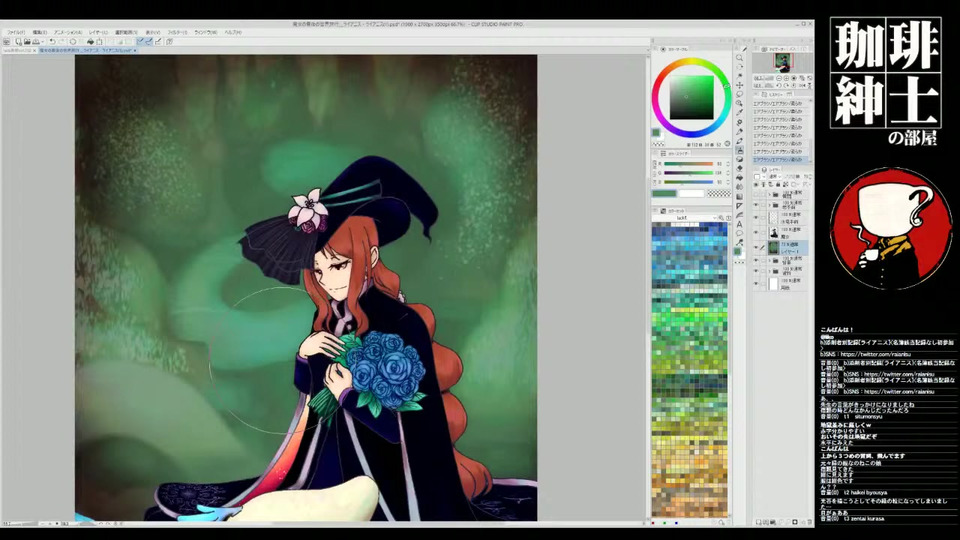Toggle visibility of the bottom white paper layer

(756, 283)
